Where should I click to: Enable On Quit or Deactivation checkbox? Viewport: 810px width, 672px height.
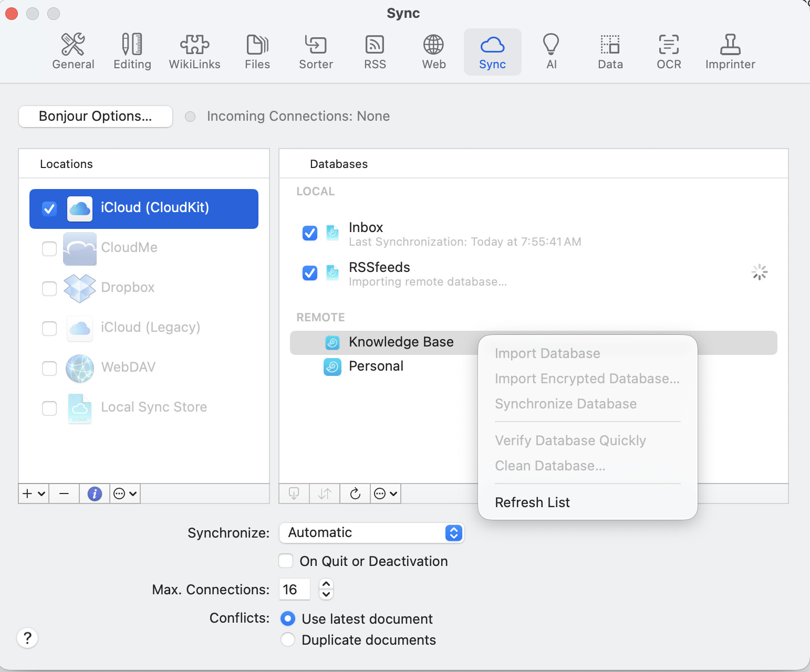point(286,561)
